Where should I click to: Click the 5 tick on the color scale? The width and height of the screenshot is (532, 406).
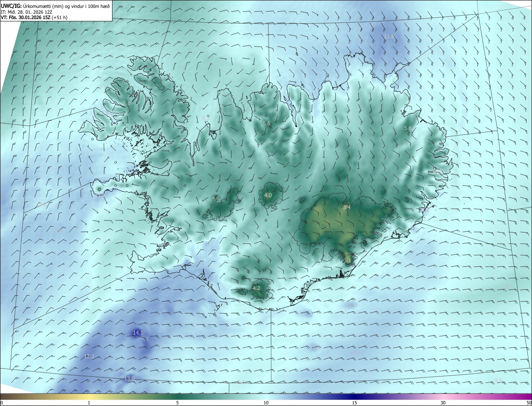[x=177, y=403]
